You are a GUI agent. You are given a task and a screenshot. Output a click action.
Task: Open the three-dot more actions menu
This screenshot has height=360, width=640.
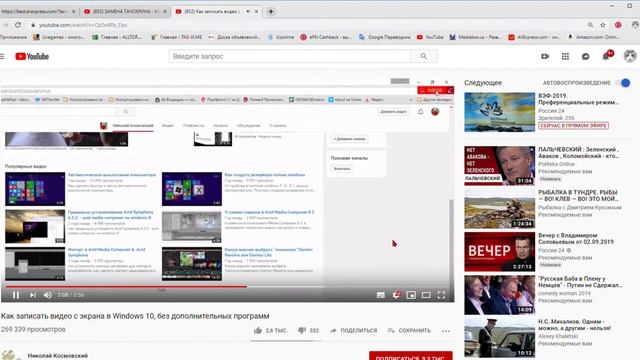click(446, 331)
